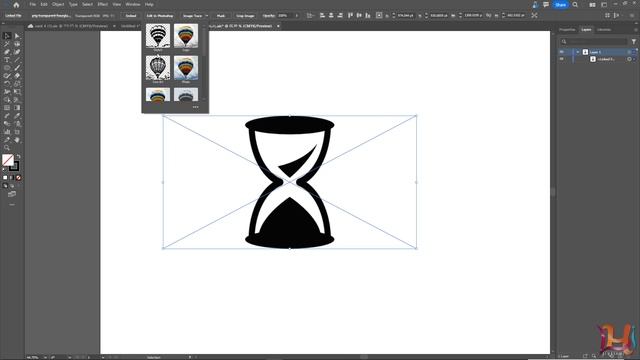Open the control bar options menu at far right
640x360 pixels.
point(632,16)
